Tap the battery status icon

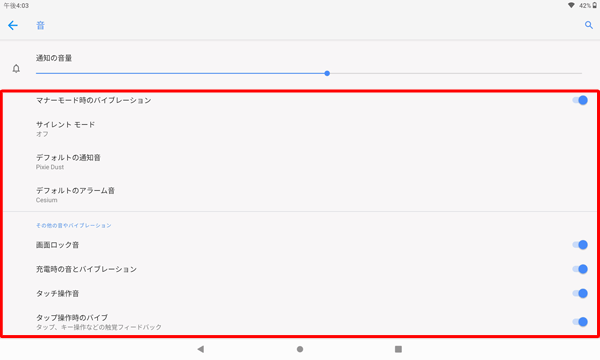click(595, 5)
